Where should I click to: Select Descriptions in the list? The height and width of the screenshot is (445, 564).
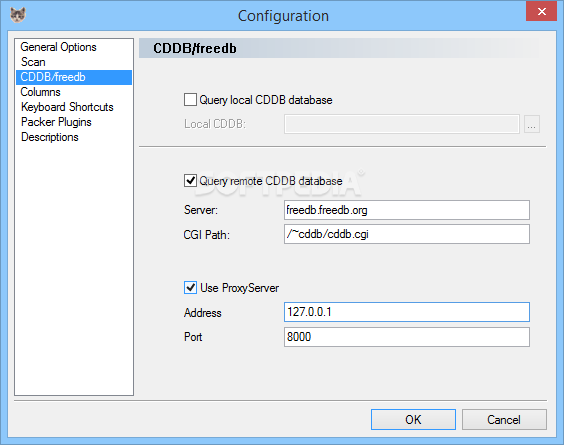[74, 137]
